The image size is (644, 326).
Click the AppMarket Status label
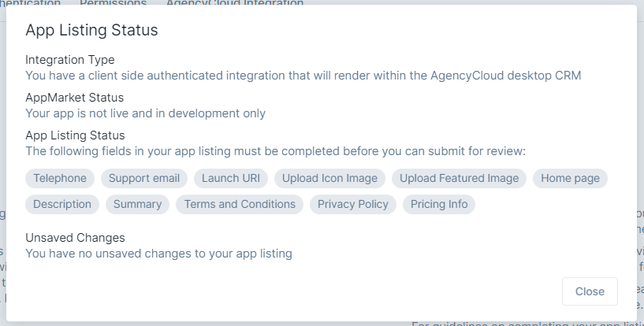[x=74, y=98]
